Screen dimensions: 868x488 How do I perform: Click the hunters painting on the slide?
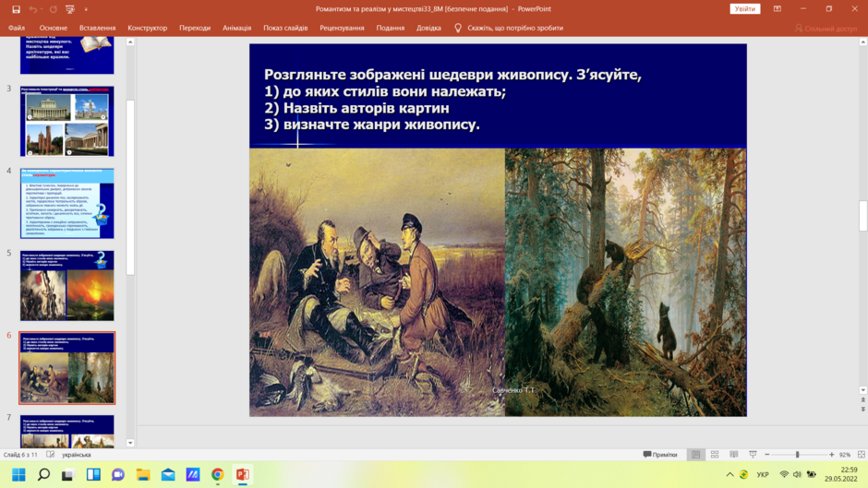(377, 282)
